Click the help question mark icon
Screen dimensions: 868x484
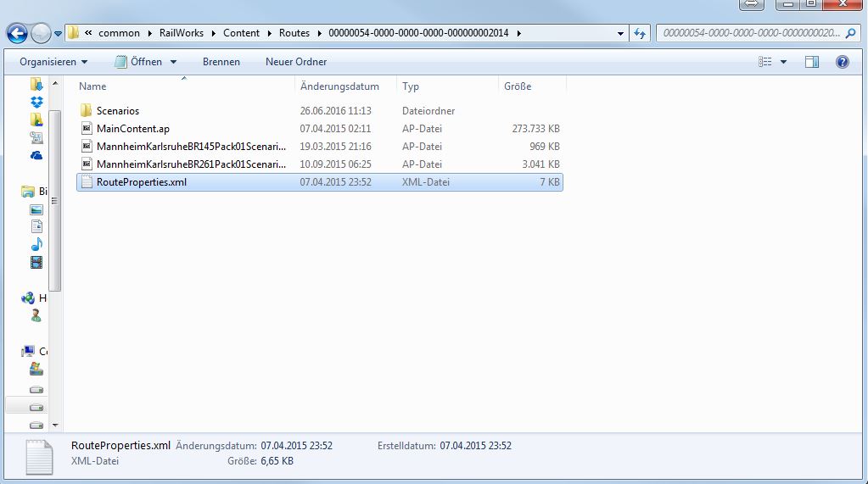click(x=842, y=62)
